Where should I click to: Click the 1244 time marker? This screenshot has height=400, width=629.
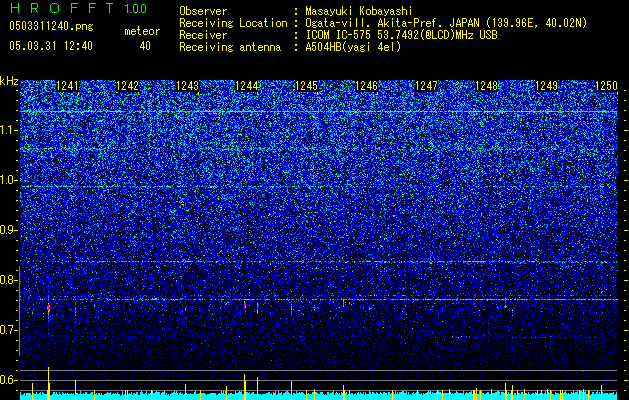[247, 86]
